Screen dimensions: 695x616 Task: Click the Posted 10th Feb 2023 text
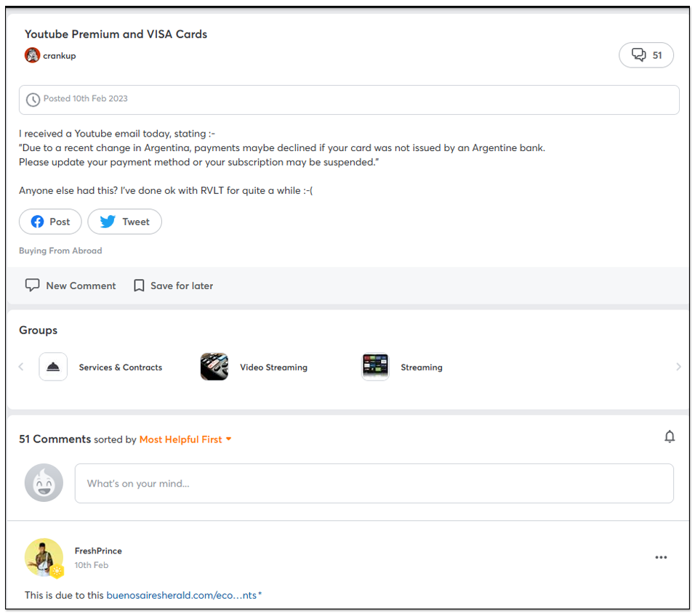click(86, 98)
